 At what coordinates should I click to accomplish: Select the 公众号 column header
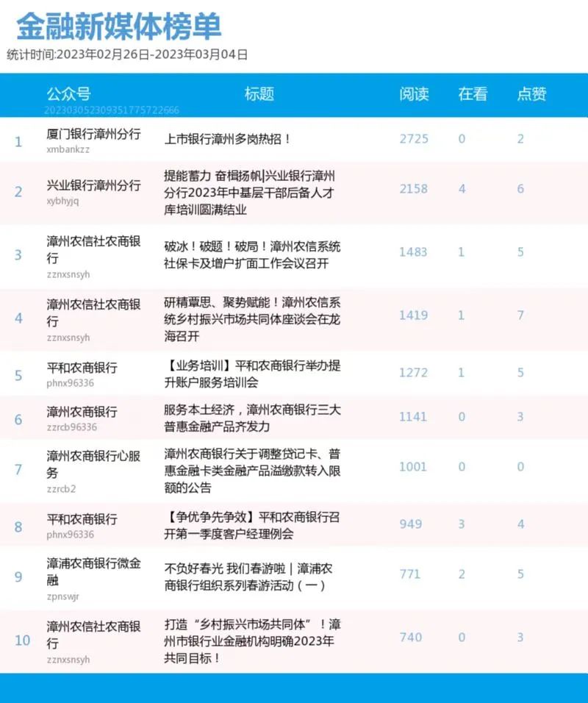coord(68,94)
